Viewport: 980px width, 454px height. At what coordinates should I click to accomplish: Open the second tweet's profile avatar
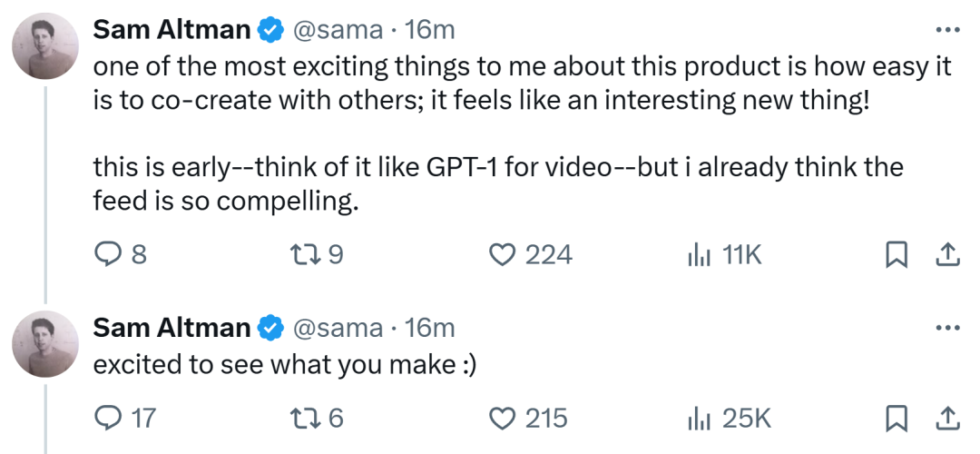44,344
